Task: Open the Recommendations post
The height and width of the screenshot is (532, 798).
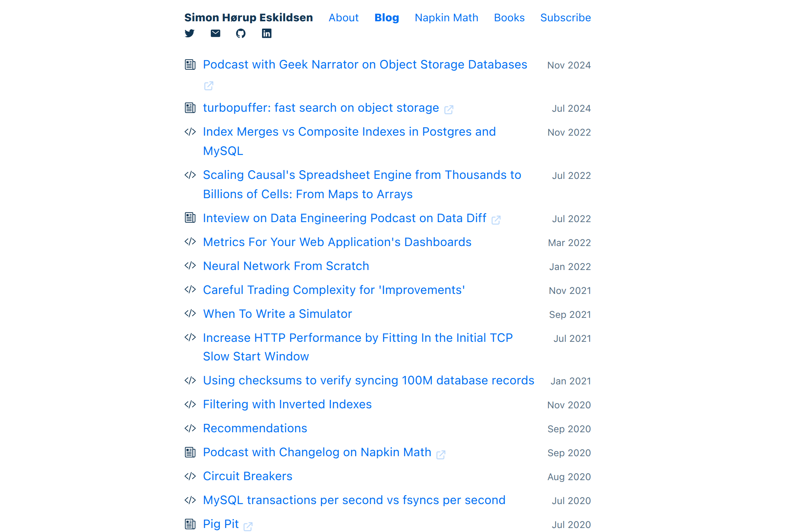Action: click(x=255, y=429)
